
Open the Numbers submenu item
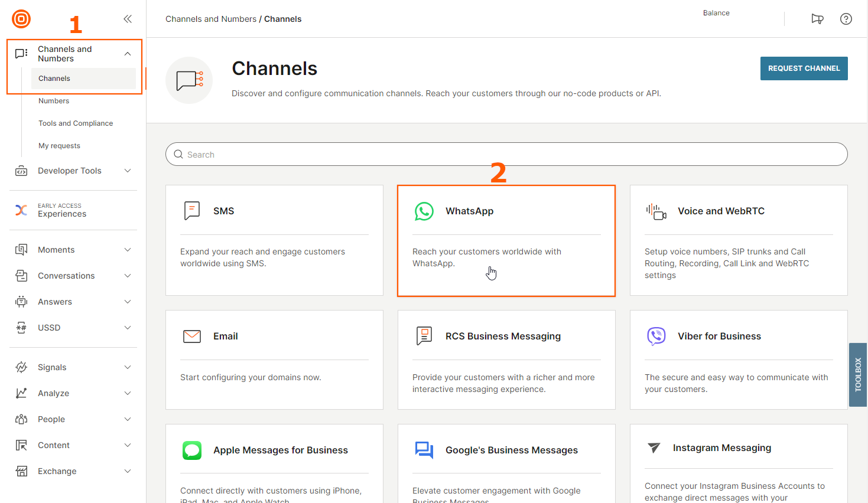[54, 101]
